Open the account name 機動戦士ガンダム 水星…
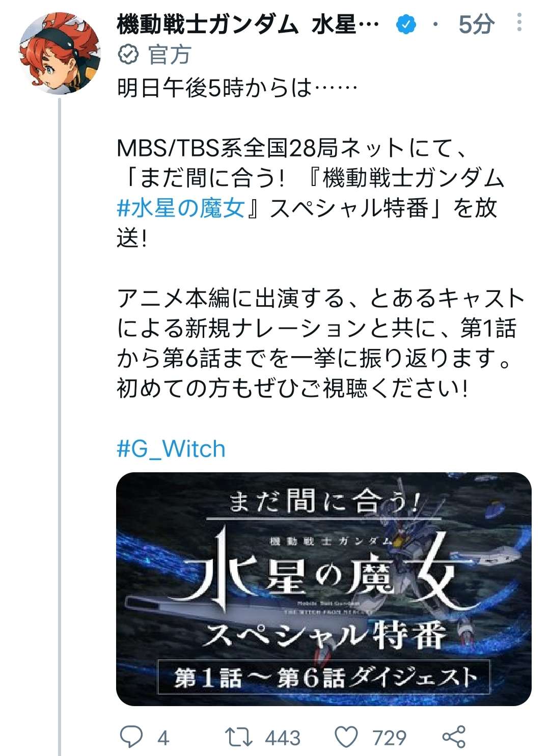 pos(248,24)
